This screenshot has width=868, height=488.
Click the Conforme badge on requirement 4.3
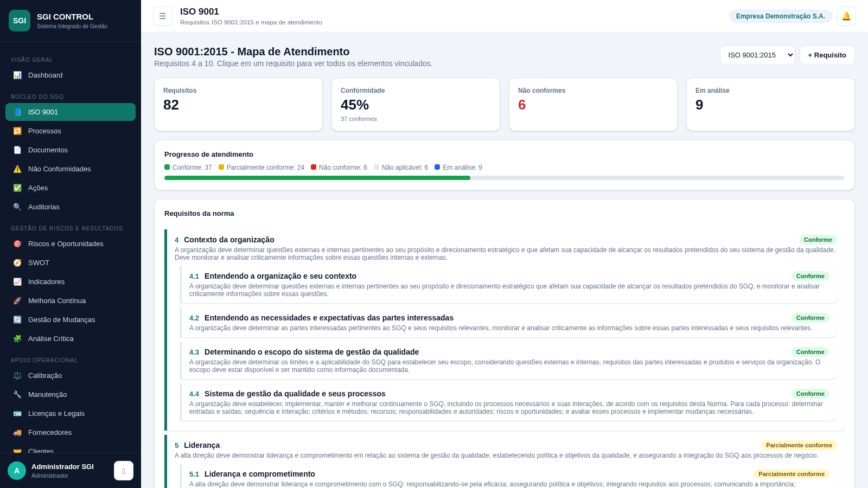810,352
